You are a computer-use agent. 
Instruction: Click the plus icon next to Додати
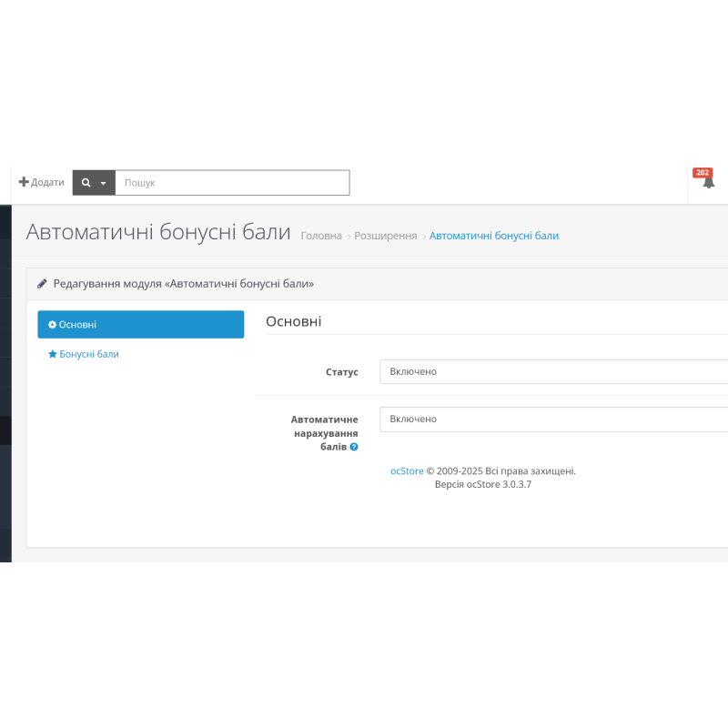pos(25,182)
